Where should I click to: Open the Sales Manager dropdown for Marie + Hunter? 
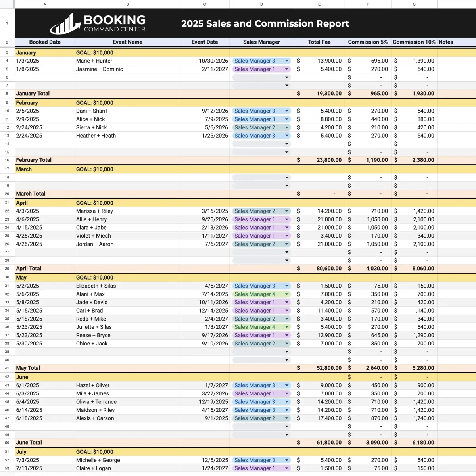(x=286, y=61)
